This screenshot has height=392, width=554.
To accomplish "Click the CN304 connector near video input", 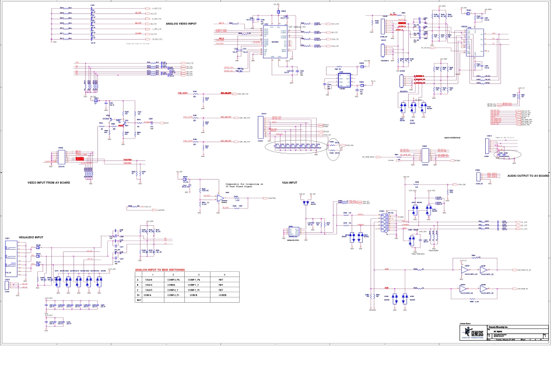I will point(61,156).
